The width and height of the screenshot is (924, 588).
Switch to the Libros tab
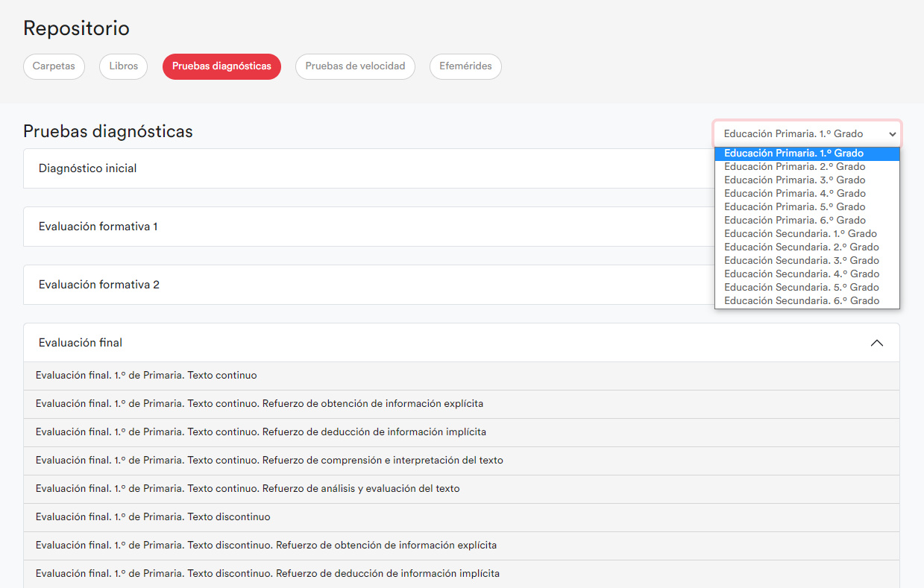(123, 66)
